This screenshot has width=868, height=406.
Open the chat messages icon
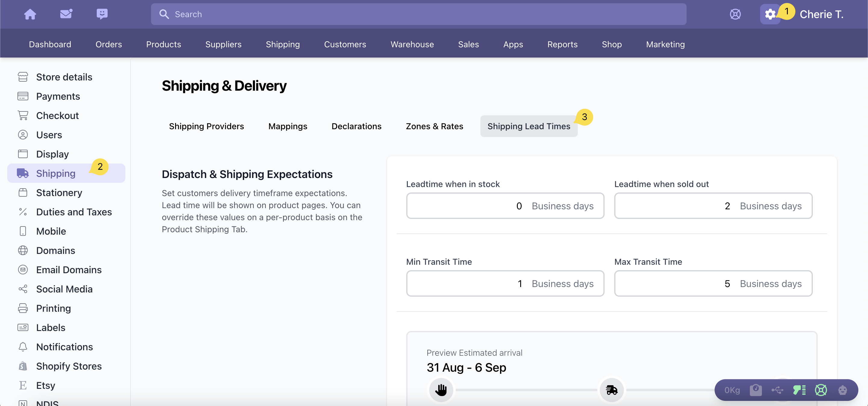(102, 14)
